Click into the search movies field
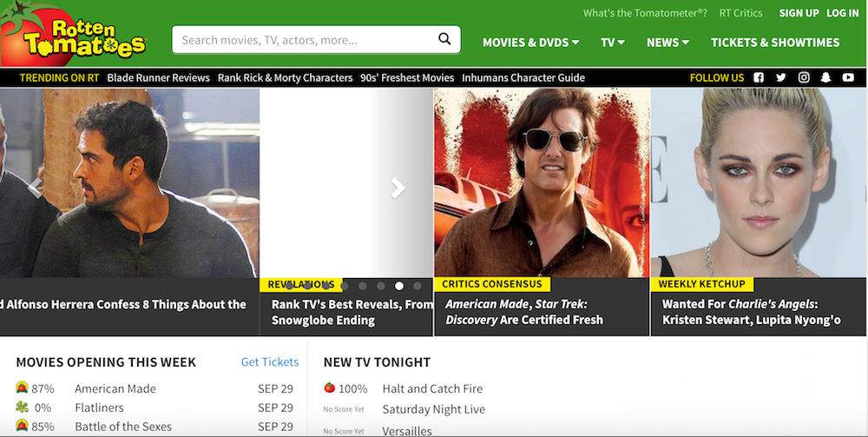Screen dimensions: 868x437 [304, 40]
